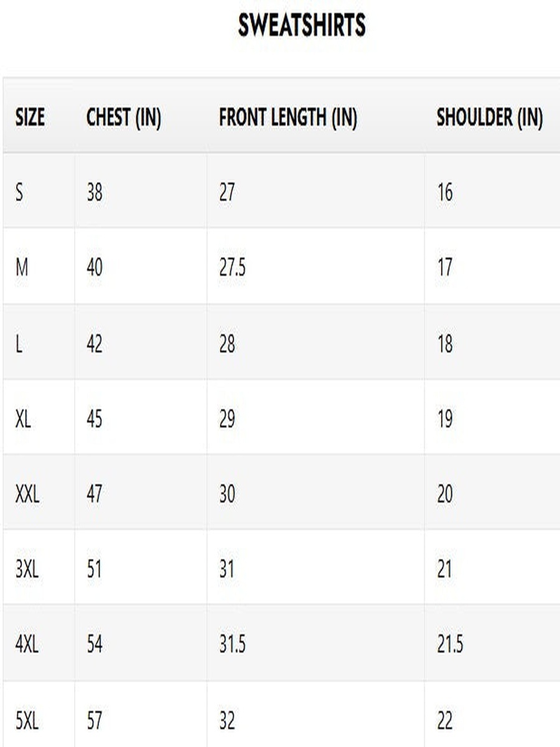The height and width of the screenshot is (747, 560).
Task: Choose the XL size cell
Action: click(x=23, y=419)
